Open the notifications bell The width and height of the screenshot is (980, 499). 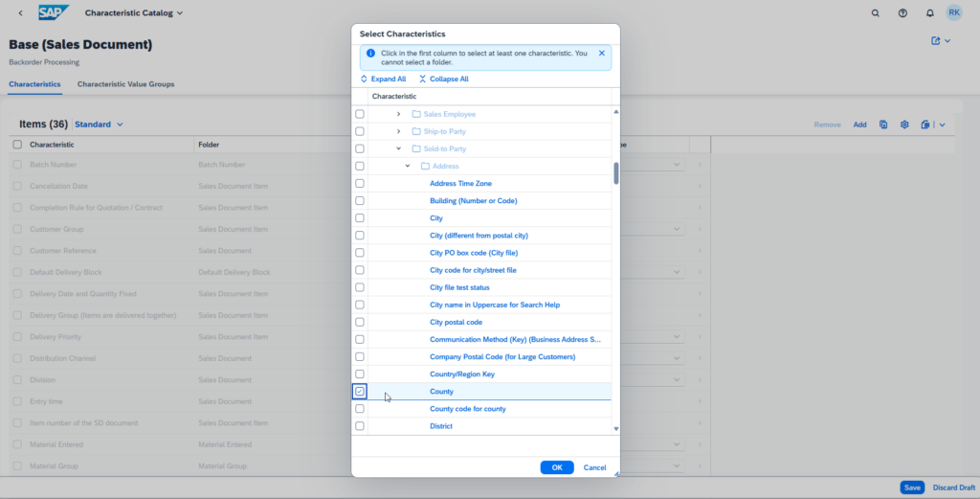pos(930,13)
